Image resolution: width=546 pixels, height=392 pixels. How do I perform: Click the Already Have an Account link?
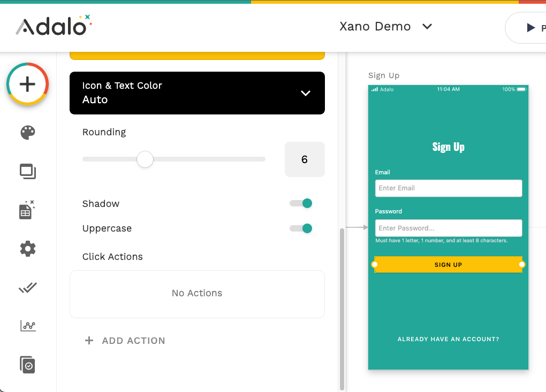[448, 339]
